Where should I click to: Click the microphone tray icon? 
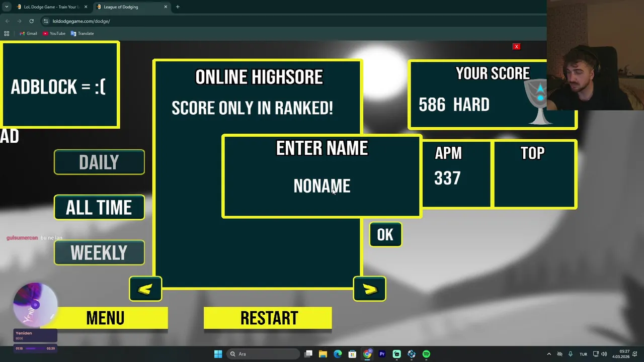(x=571, y=354)
